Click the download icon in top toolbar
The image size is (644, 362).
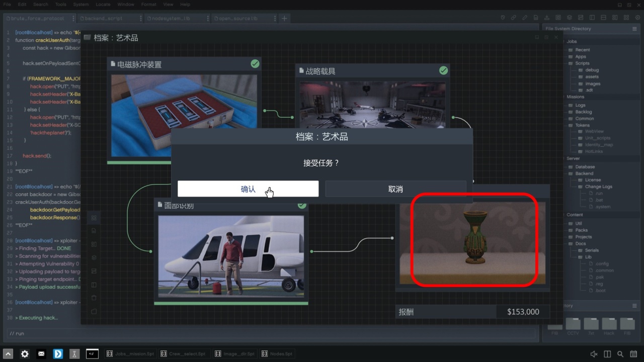tap(547, 18)
